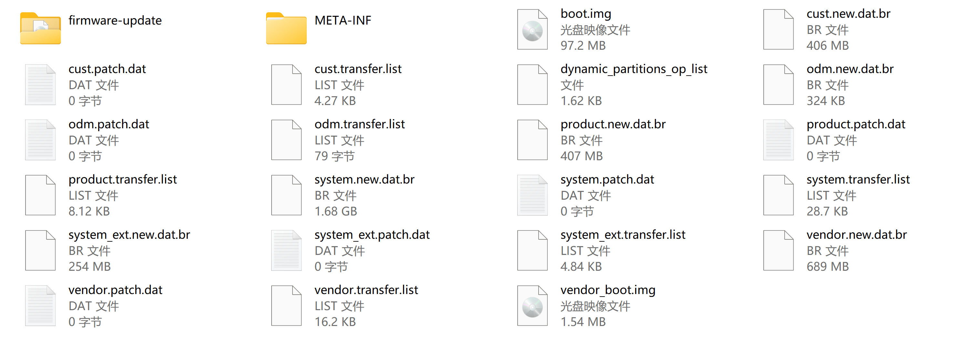Select the system_ext.transfer.list file name
The width and height of the screenshot is (980, 347).
point(623,235)
